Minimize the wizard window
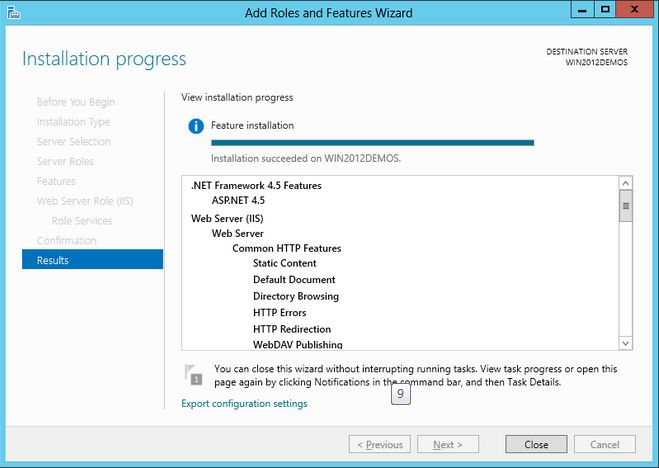 [583, 9]
